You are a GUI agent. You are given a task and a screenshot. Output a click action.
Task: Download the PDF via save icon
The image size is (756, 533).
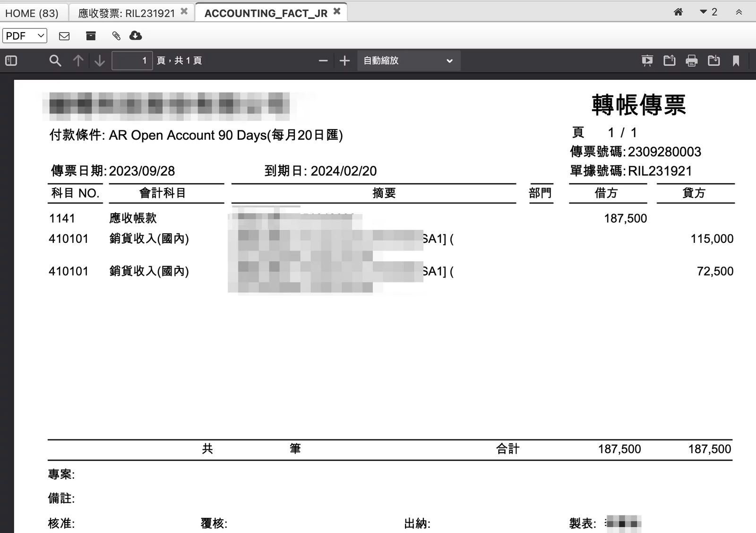click(713, 60)
